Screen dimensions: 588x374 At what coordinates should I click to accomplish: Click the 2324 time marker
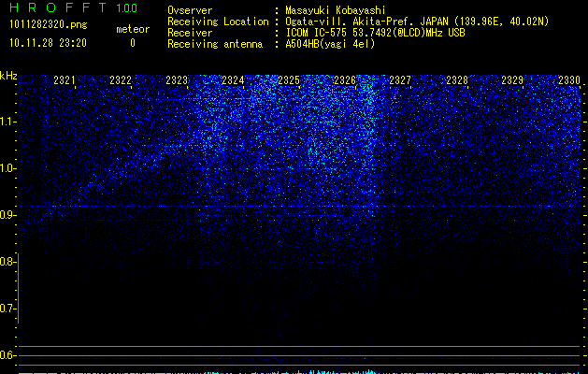coord(233,80)
